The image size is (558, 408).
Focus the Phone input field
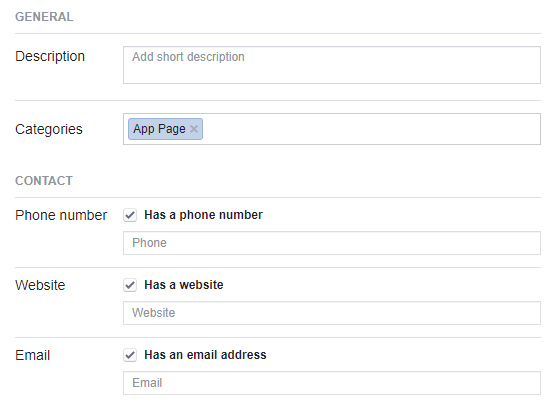click(x=332, y=243)
